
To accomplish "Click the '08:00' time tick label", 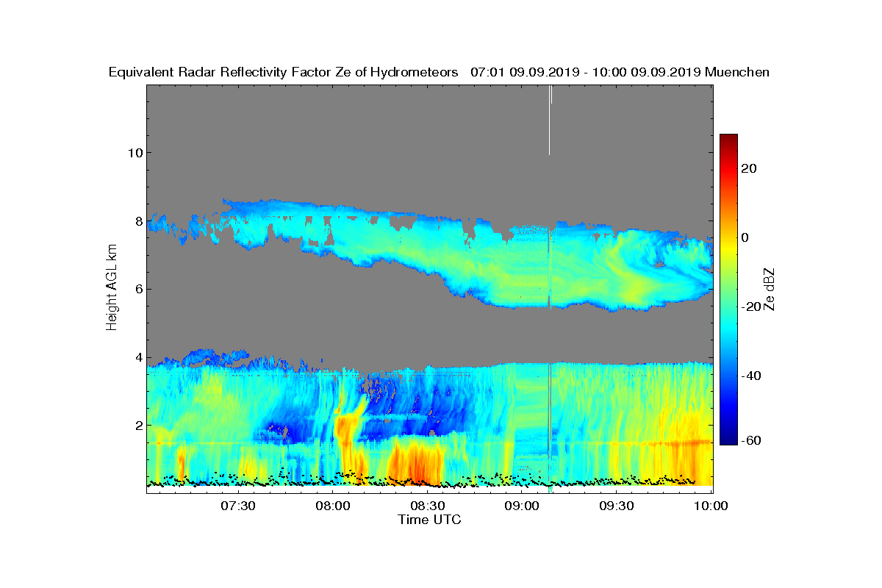I will tap(332, 506).
